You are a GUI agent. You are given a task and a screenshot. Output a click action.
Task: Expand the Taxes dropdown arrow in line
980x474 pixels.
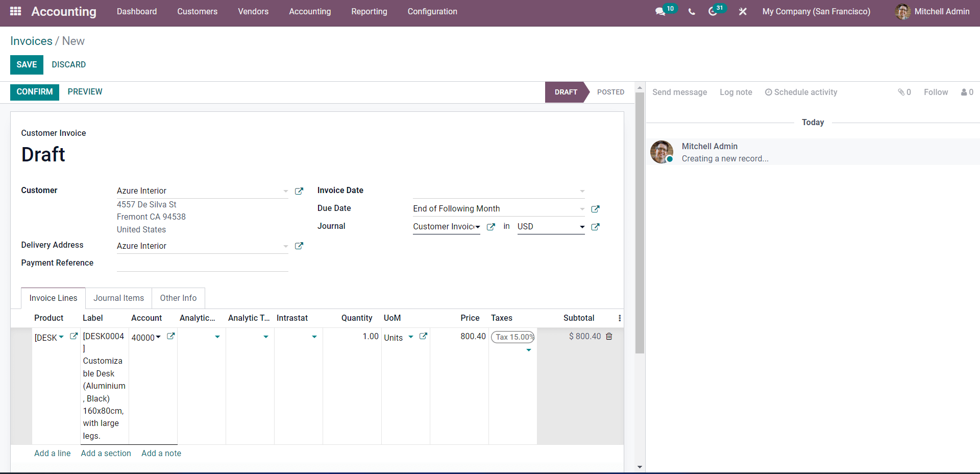pyautogui.click(x=529, y=350)
